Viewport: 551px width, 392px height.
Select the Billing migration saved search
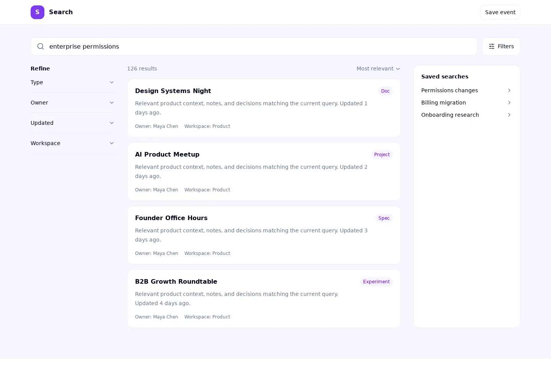point(466,103)
